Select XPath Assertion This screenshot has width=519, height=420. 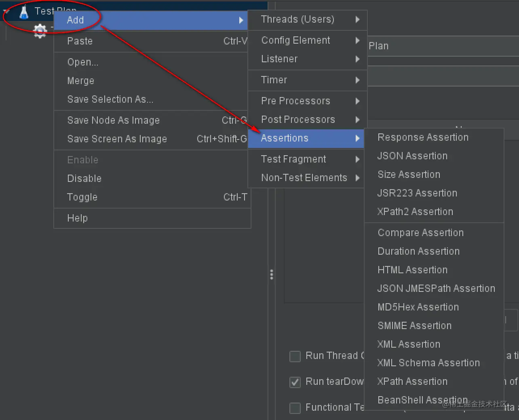(x=434, y=381)
